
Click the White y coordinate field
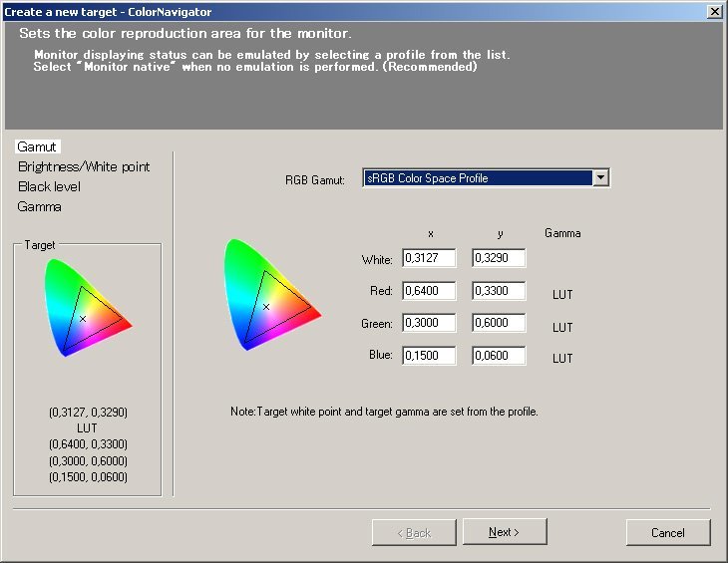pyautogui.click(x=499, y=258)
